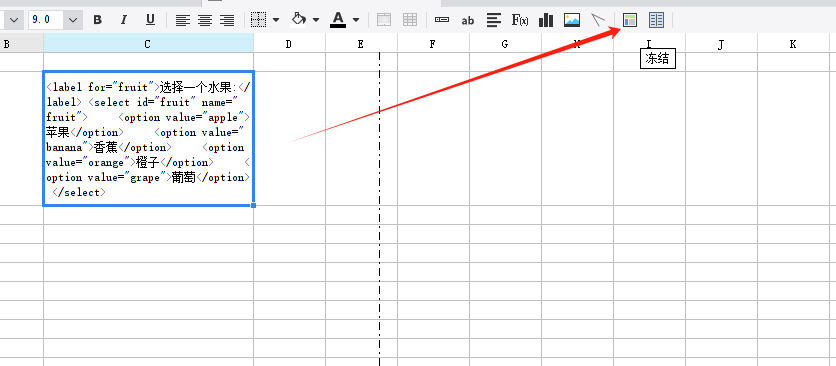The width and height of the screenshot is (836, 366).
Task: Click the two-column layout icon
Action: (x=656, y=20)
